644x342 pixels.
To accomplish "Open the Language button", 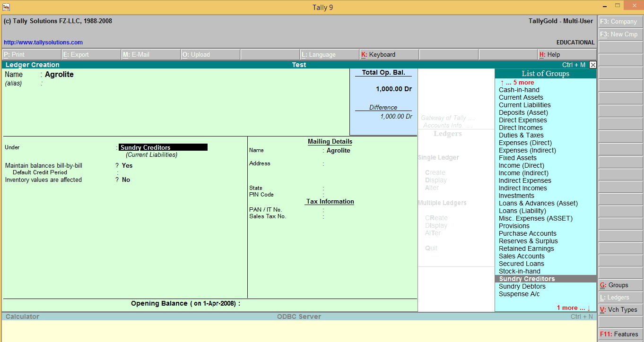I will click(x=330, y=54).
